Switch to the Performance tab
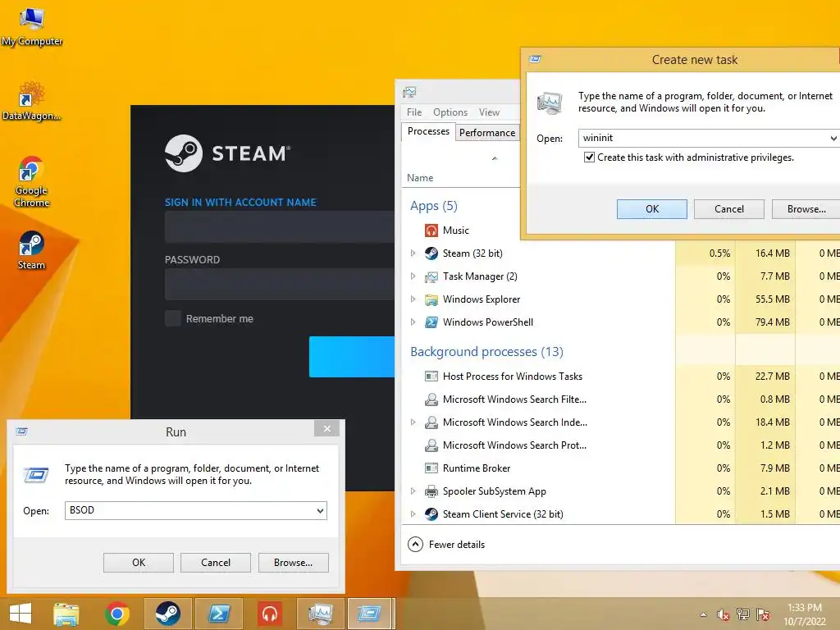 pyautogui.click(x=487, y=132)
